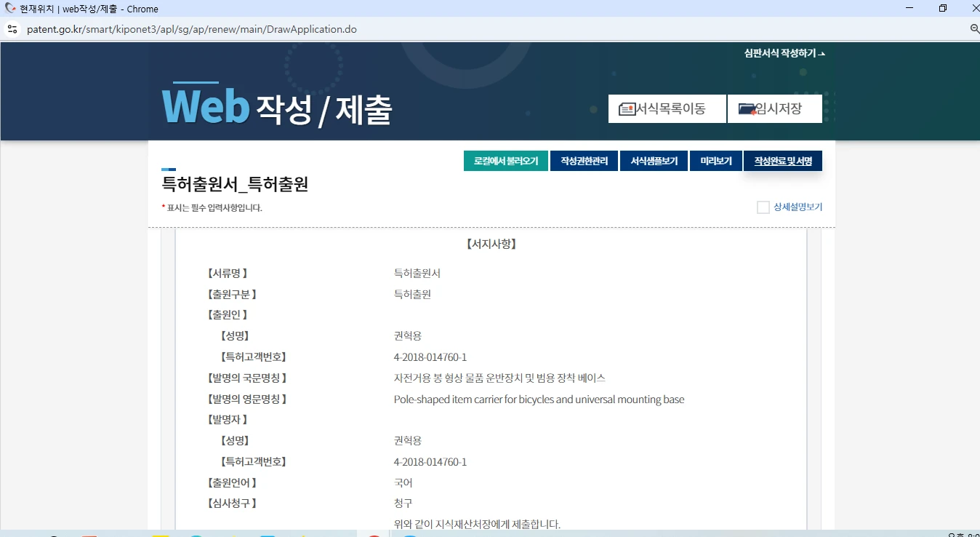Click the sentence 위와 같이 지식재산처장에게 제출합니다
Screen dimensions: 980x537
(477, 525)
